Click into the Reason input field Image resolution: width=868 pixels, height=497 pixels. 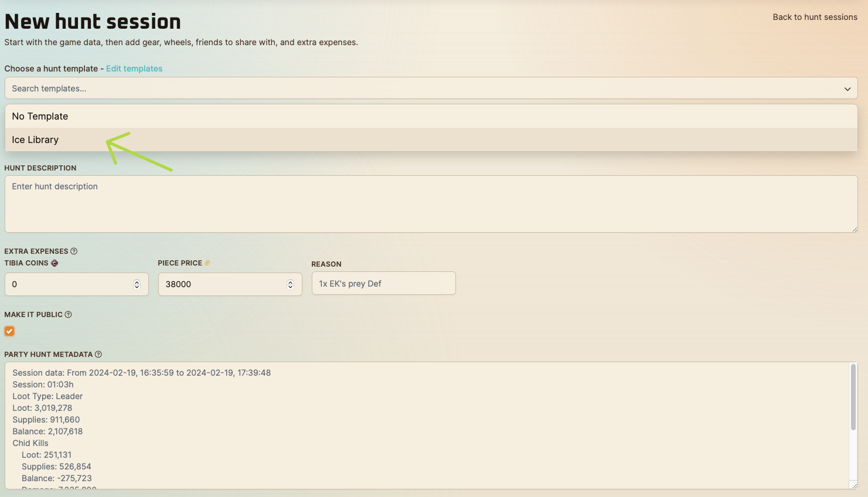(x=383, y=284)
